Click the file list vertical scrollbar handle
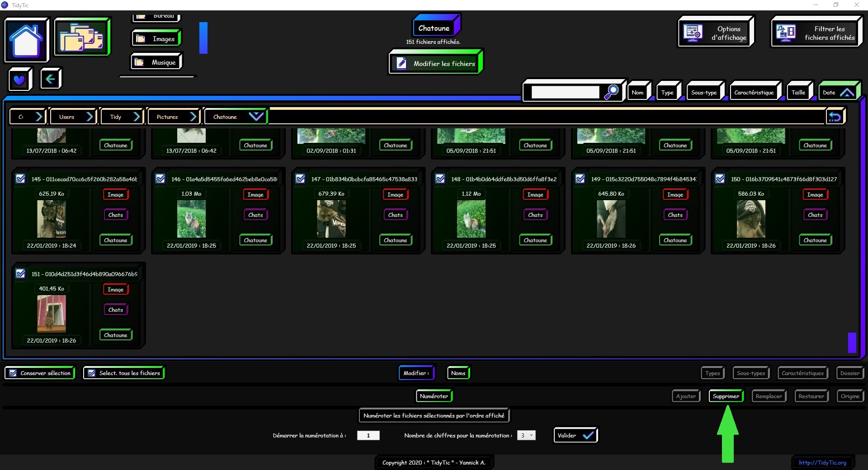The width and height of the screenshot is (868, 470). pyautogui.click(x=852, y=342)
